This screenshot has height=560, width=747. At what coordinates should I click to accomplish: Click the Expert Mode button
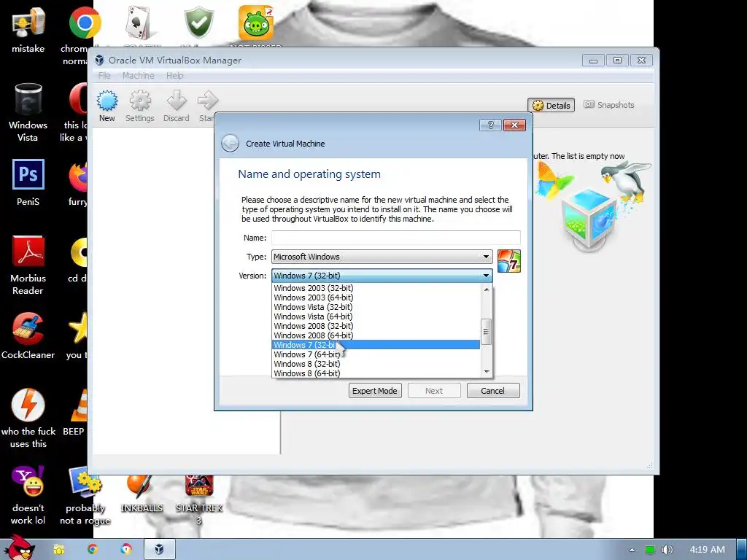click(375, 391)
